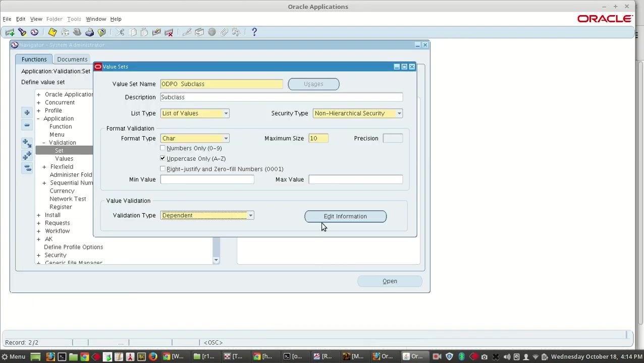Click the Open button in Navigator

tap(390, 281)
